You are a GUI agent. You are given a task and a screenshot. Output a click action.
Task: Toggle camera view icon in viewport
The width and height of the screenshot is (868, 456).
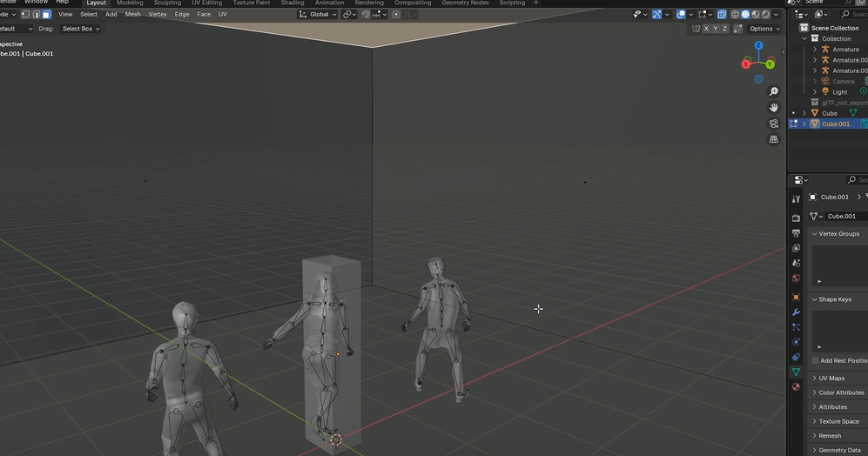pyautogui.click(x=773, y=124)
